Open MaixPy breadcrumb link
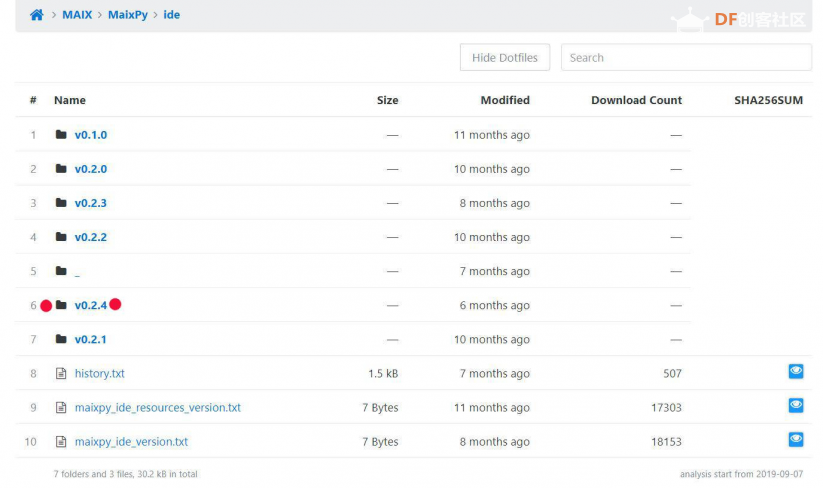The height and width of the screenshot is (488, 823). tap(128, 15)
